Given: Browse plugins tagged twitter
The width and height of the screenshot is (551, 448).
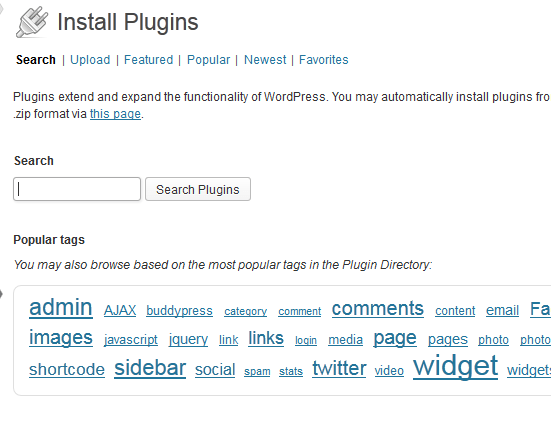Looking at the screenshot, I should 339,368.
